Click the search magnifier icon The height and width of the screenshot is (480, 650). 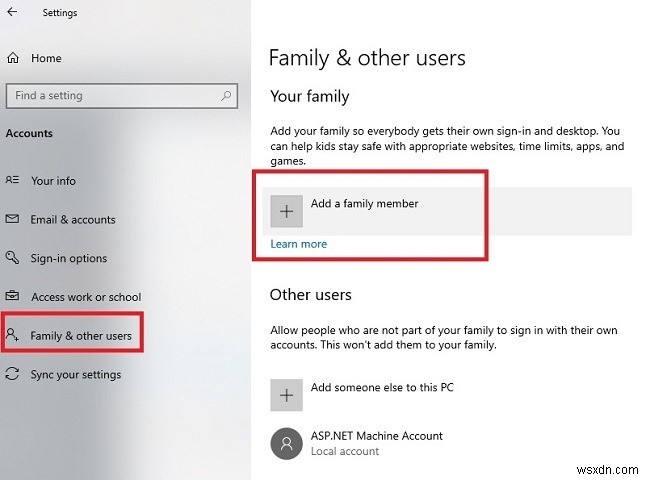point(226,96)
